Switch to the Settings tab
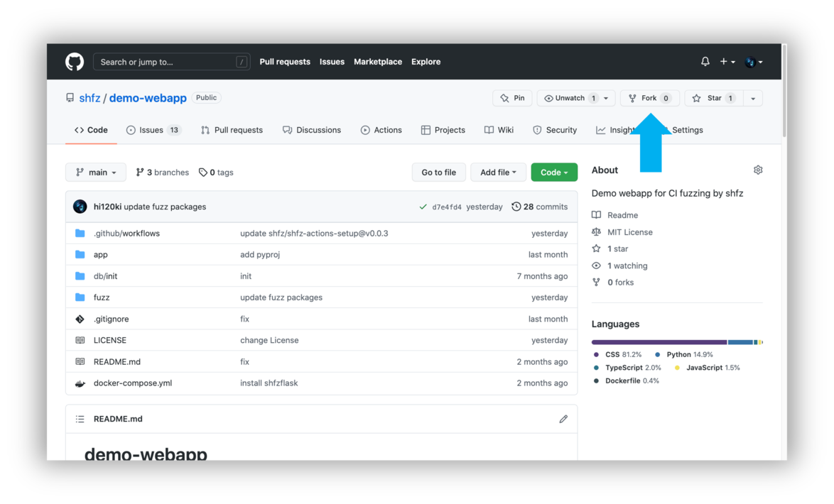This screenshot has height=504, width=834. tap(687, 130)
